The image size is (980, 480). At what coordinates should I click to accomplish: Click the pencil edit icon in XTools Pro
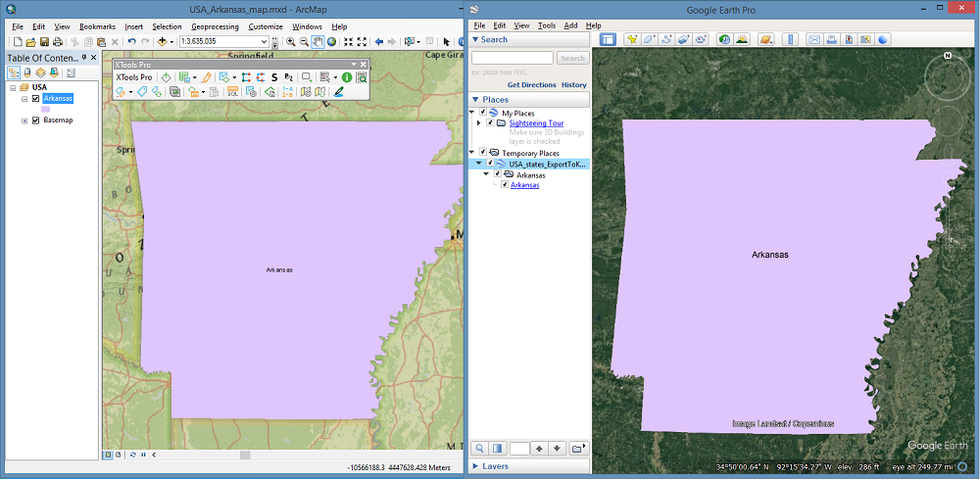206,77
